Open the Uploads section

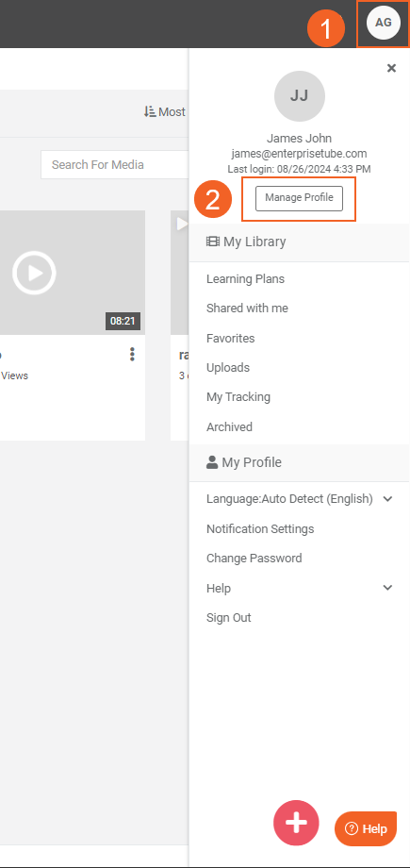228,368
